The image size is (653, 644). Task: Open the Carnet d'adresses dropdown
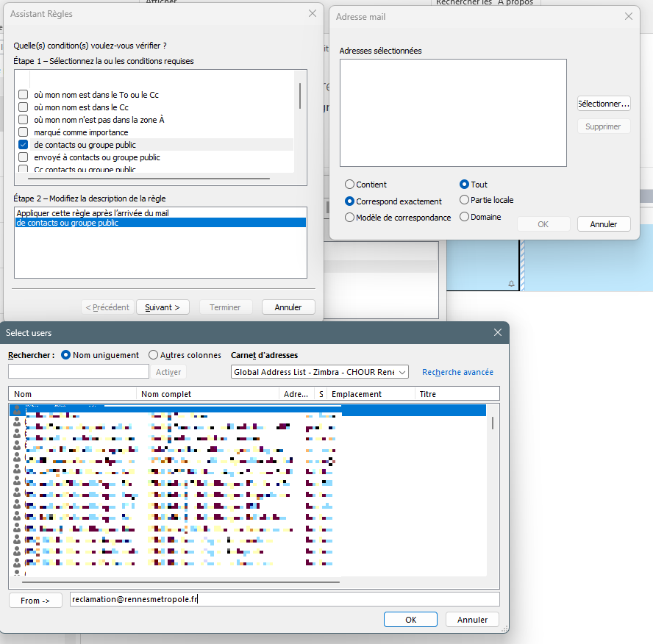(402, 373)
